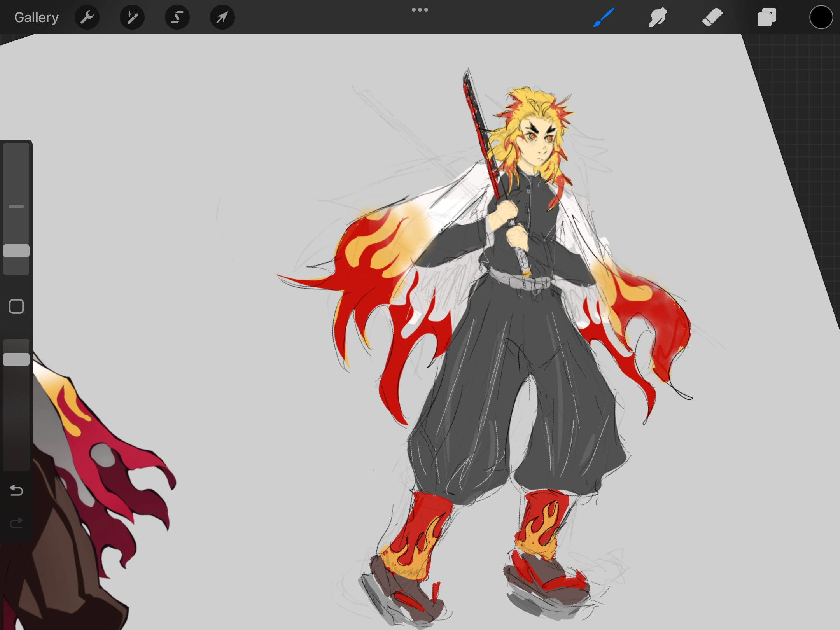
Task: Switch to the Smudge tool
Action: [x=658, y=17]
